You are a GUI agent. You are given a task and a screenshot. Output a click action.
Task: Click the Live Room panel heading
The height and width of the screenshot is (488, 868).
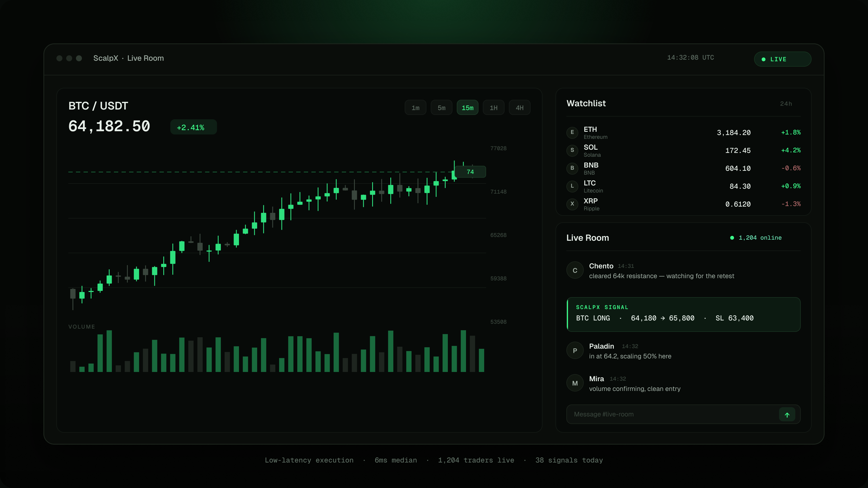[x=588, y=238]
